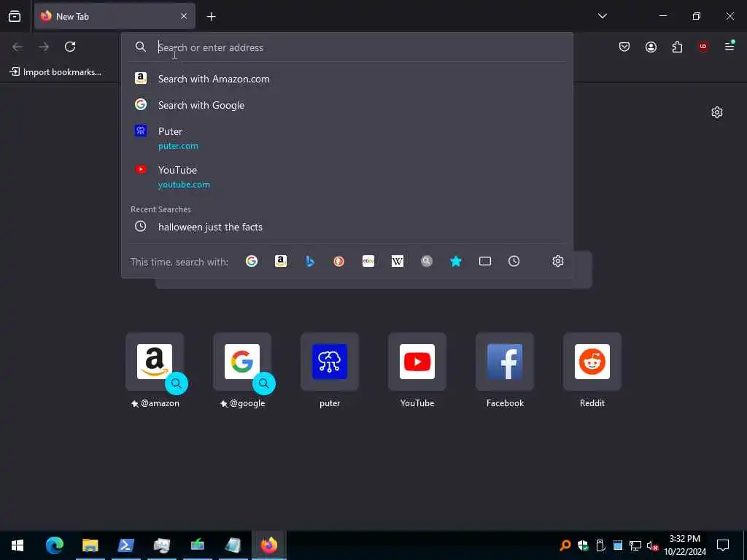Open Extensions puzzle icon
Image resolution: width=747 pixels, height=560 pixels.
tap(677, 47)
